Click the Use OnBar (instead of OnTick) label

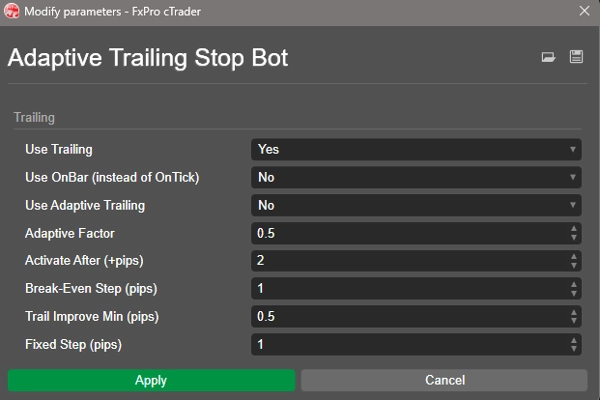(112, 177)
